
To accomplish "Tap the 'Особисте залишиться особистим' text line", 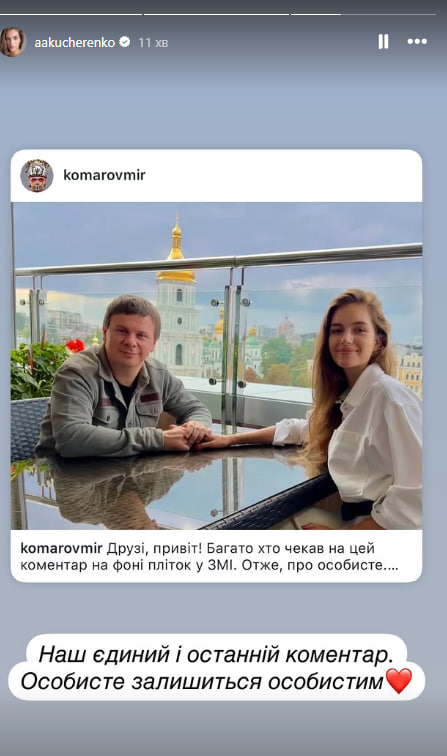I will pyautogui.click(x=202, y=682).
